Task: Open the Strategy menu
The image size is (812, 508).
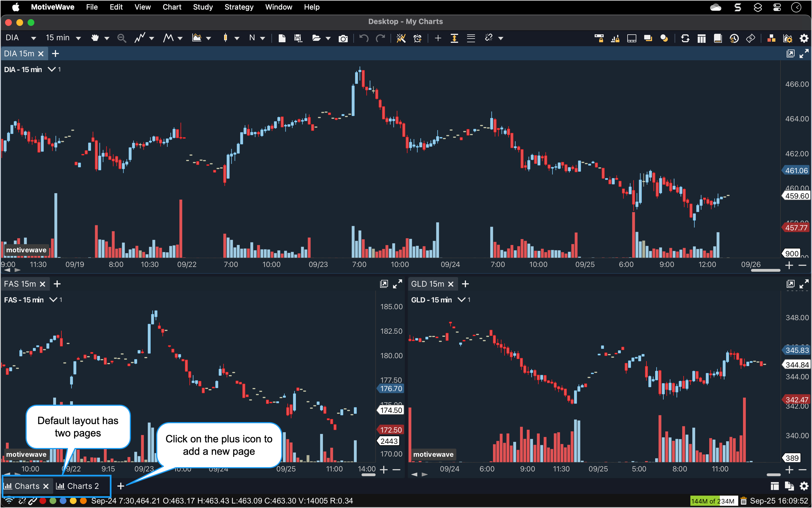Action: 239,7
